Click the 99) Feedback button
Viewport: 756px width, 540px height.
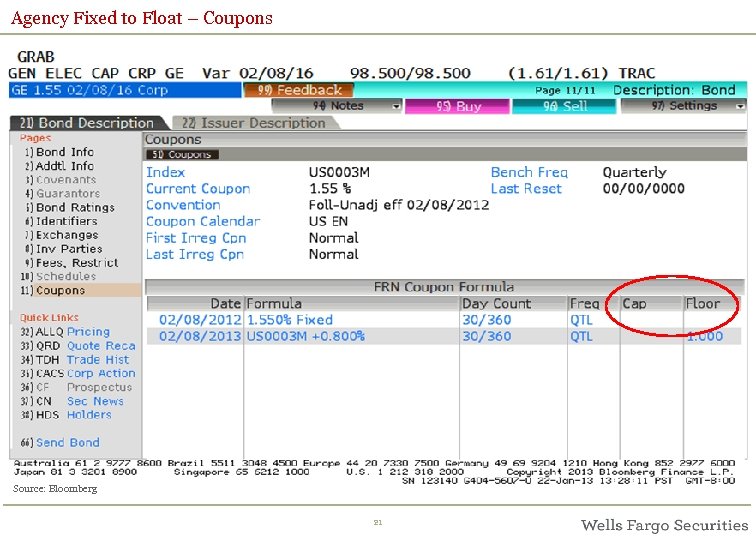point(298,90)
